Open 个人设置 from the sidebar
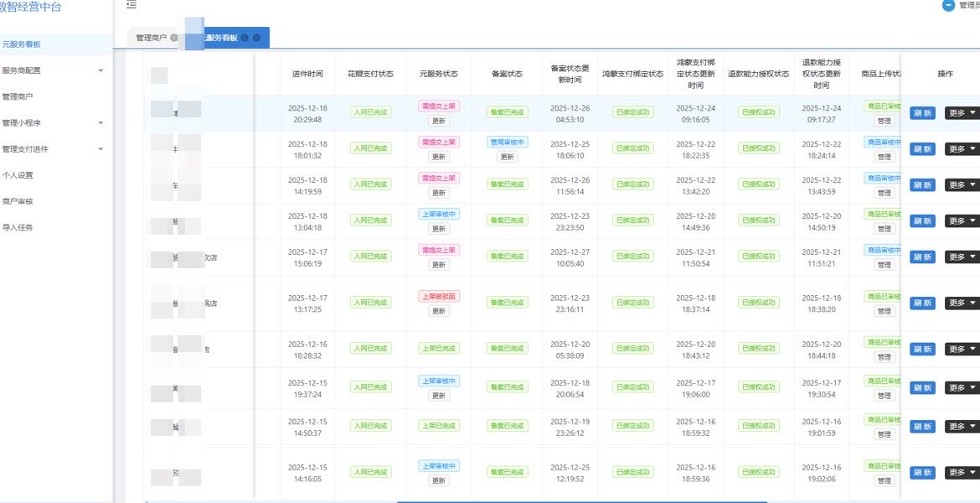Viewport: 980px width, 503px height. pos(18,175)
